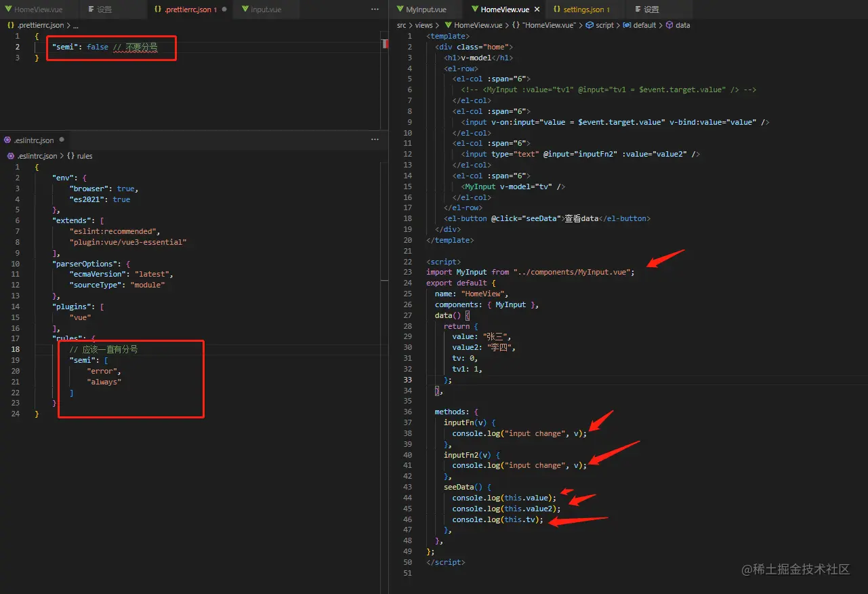
Task: Click HomeView.vue file breadcrumb in right editor
Action: click(x=474, y=25)
